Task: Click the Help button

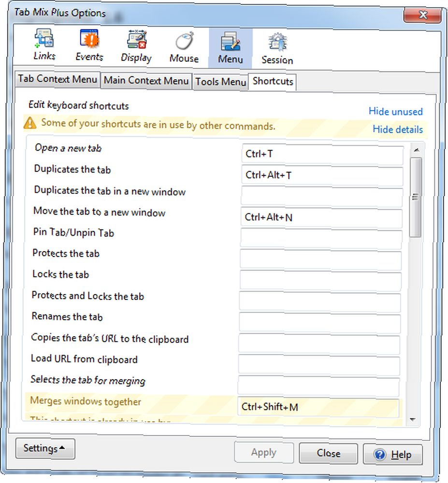Action: coord(392,455)
